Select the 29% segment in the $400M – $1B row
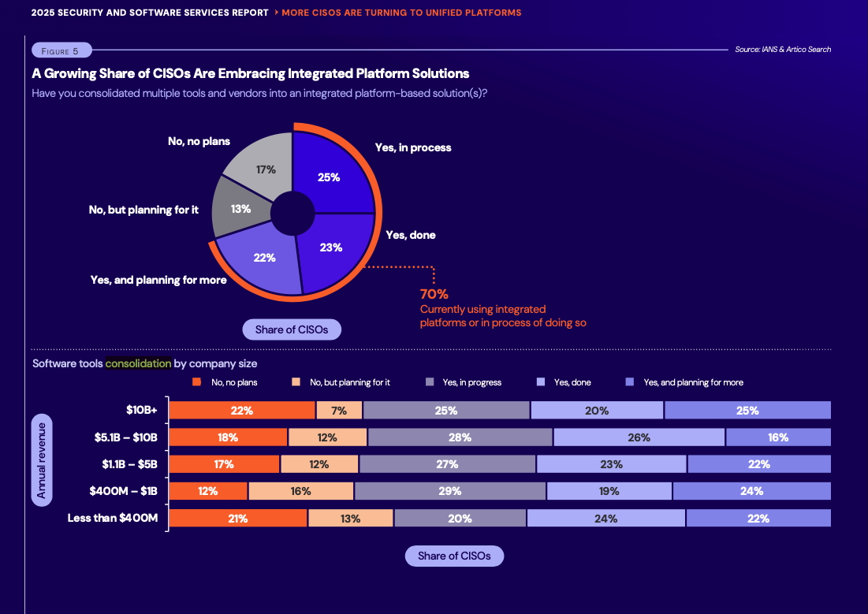Viewport: 868px width, 614px height. pyautogui.click(x=450, y=491)
